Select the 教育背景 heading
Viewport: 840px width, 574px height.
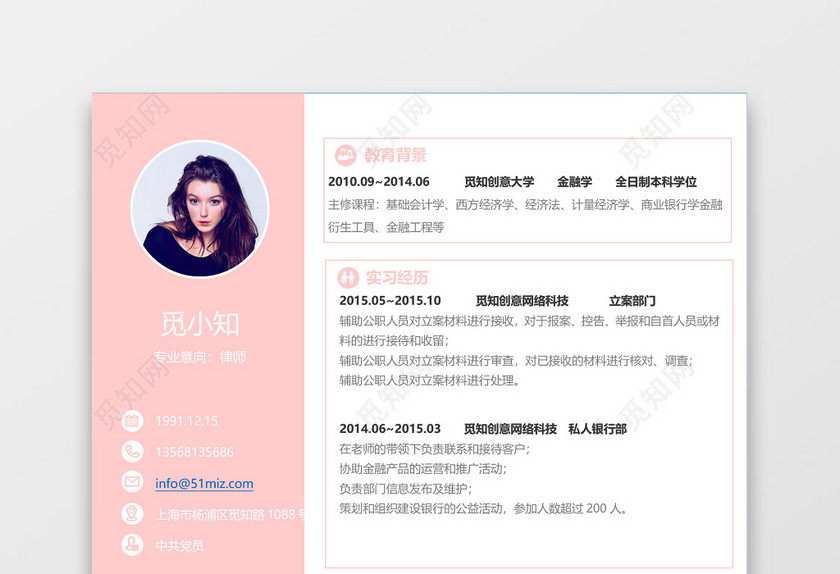point(395,155)
